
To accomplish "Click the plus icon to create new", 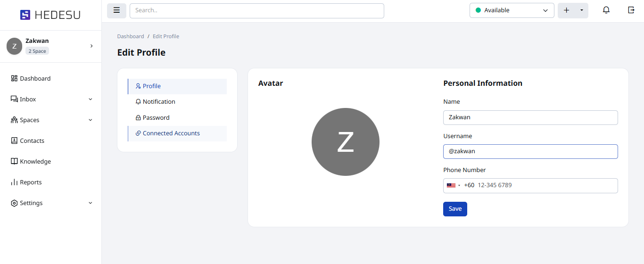I will click(566, 10).
